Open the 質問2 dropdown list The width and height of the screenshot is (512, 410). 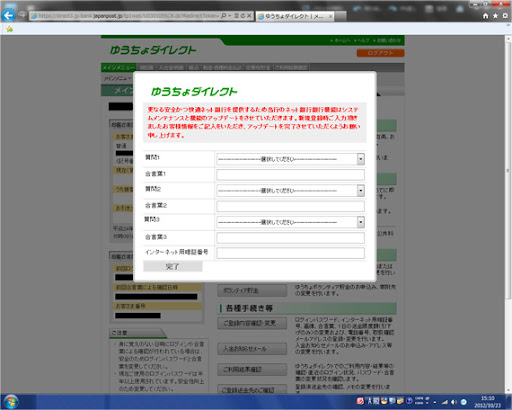(290, 191)
